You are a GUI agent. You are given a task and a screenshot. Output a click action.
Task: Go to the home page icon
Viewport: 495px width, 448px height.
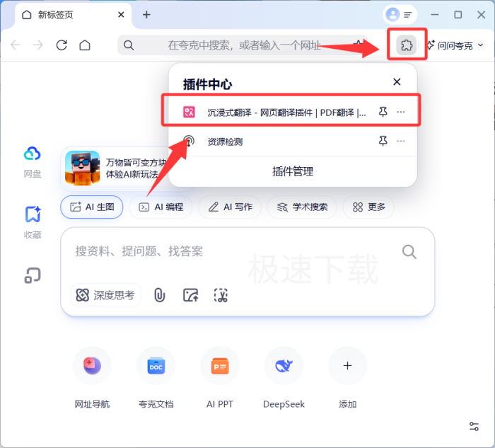coord(85,45)
